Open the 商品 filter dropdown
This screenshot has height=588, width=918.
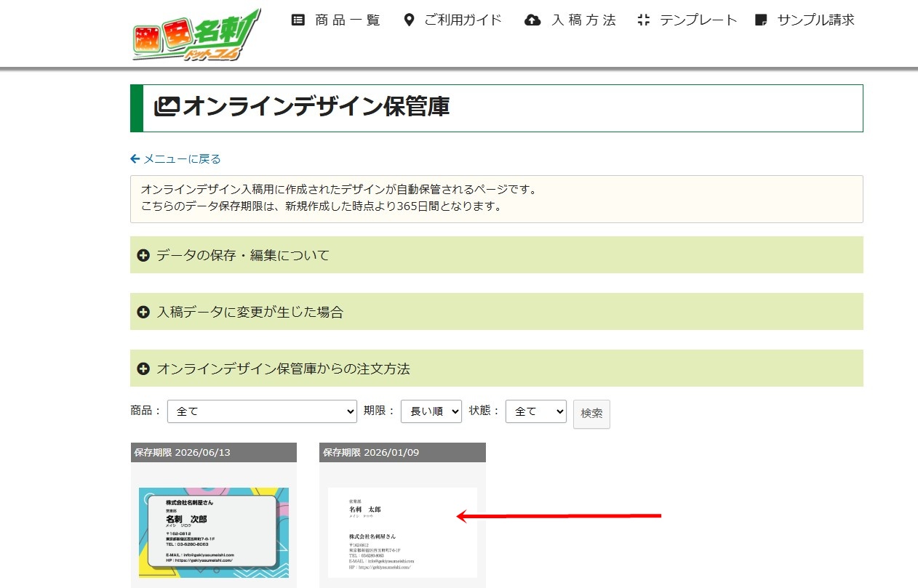[262, 411]
